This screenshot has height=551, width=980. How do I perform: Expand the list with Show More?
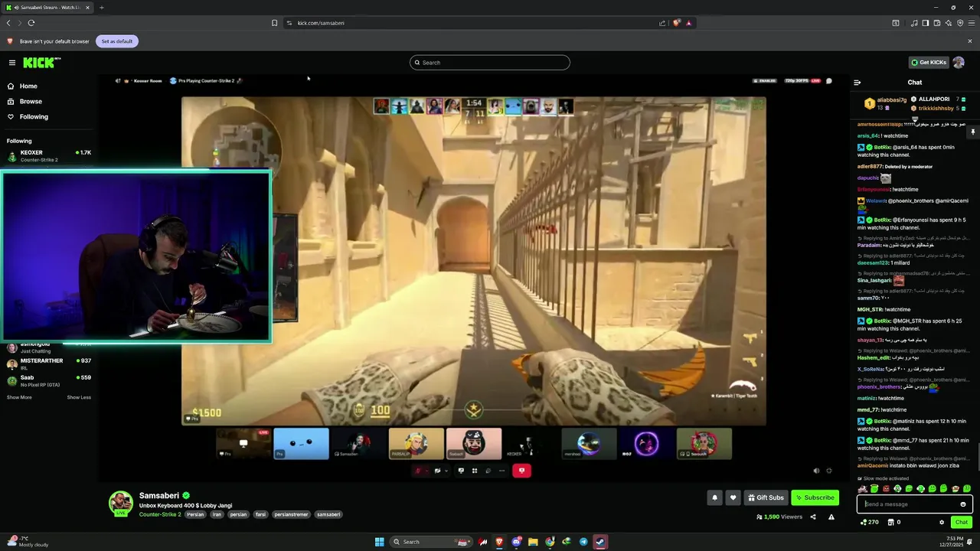19,397
